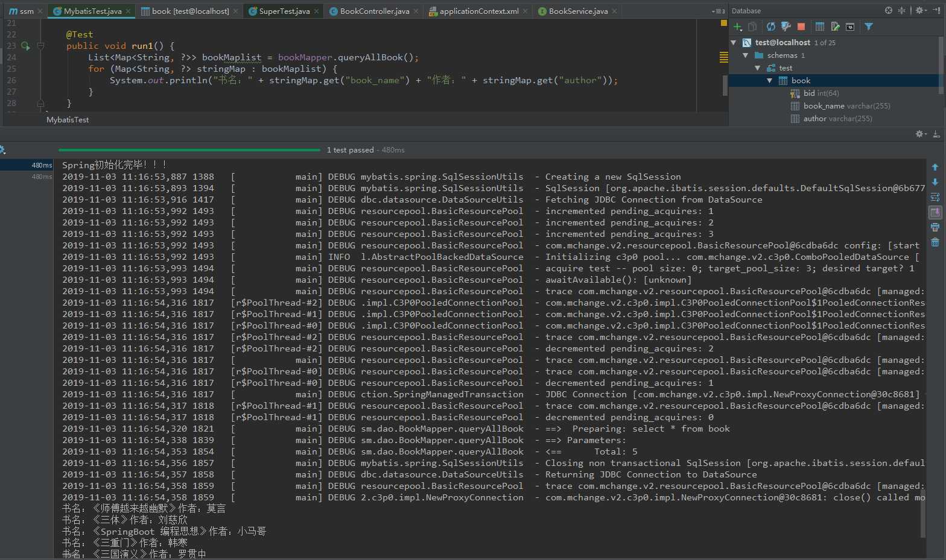The width and height of the screenshot is (946, 560).
Task: Collapse the book table node
Action: (770, 81)
